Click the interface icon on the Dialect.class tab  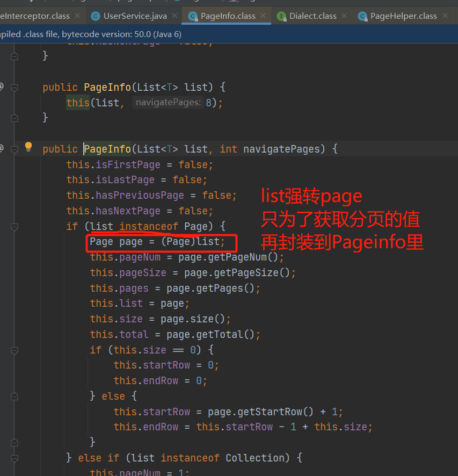pyautogui.click(x=282, y=16)
